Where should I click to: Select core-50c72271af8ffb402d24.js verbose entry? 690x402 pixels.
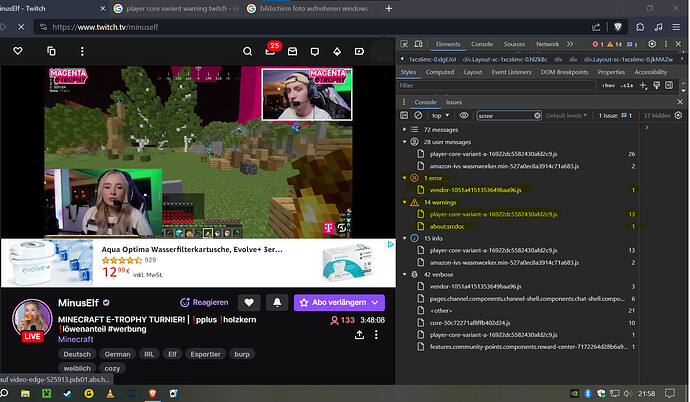click(470, 323)
